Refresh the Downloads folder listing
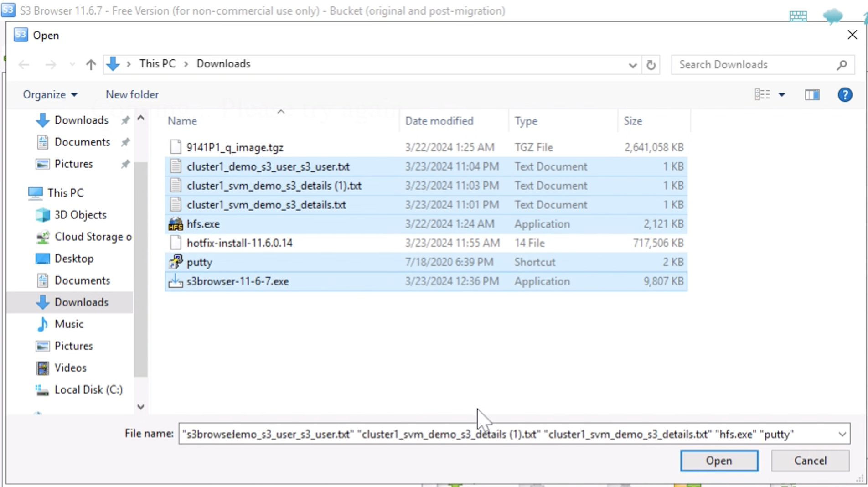 [x=651, y=65]
